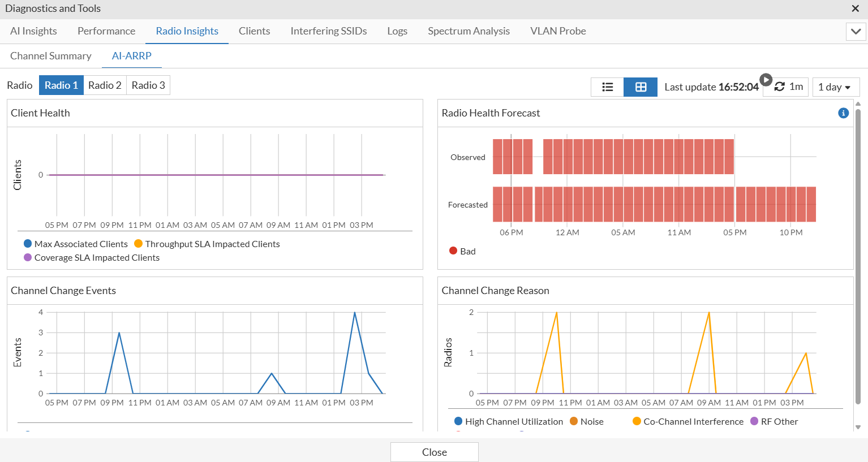
Task: Open Radio Health Forecast info icon
Action: pos(843,113)
